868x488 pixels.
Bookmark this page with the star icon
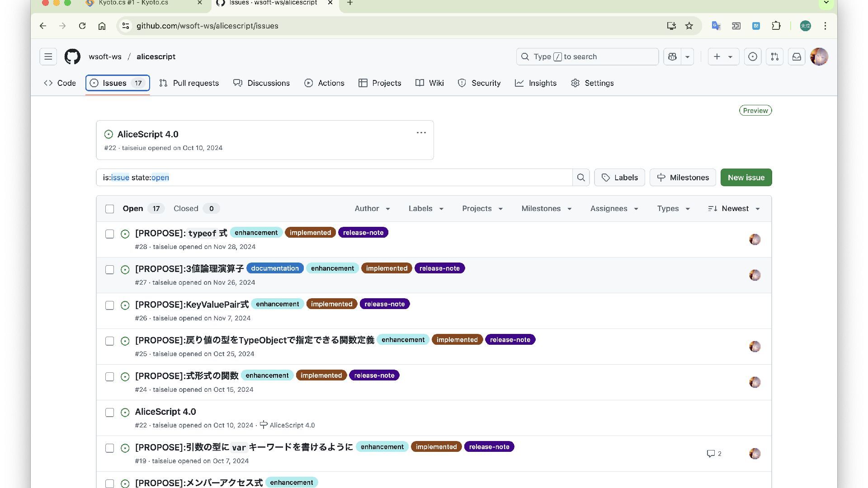[689, 26]
